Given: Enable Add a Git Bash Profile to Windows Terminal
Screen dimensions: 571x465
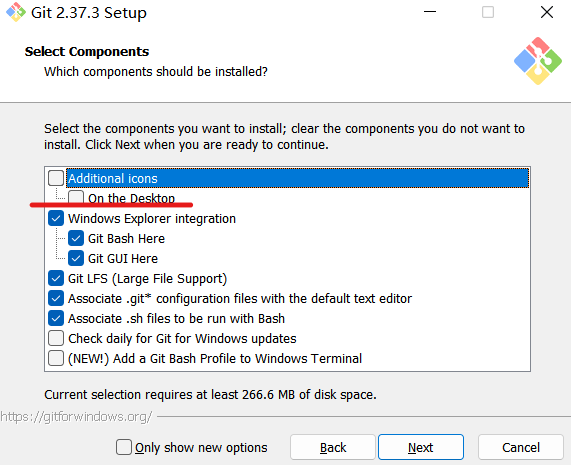Looking at the screenshot, I should coord(56,358).
